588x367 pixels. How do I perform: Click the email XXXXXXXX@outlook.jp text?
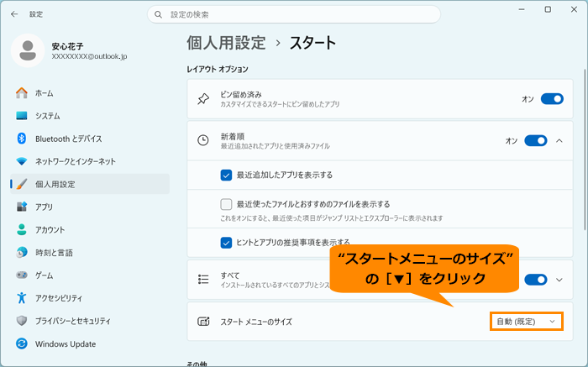pos(89,56)
